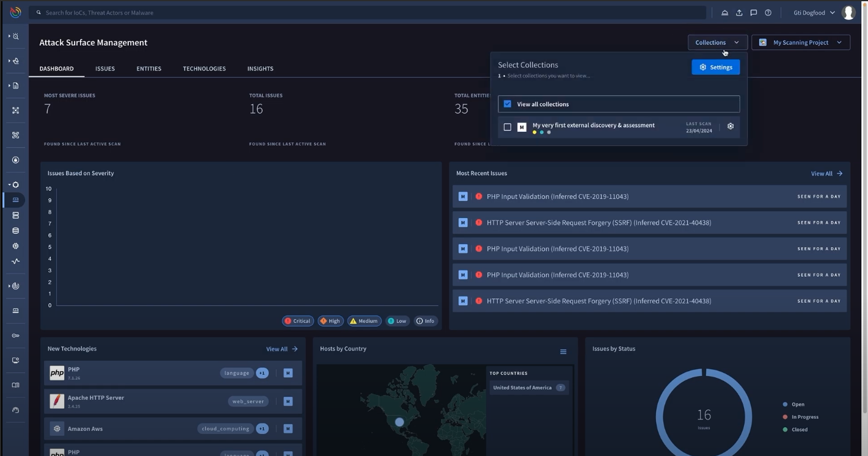Select the highlighted ASM sidebar icon
This screenshot has height=456, width=868.
tap(15, 200)
